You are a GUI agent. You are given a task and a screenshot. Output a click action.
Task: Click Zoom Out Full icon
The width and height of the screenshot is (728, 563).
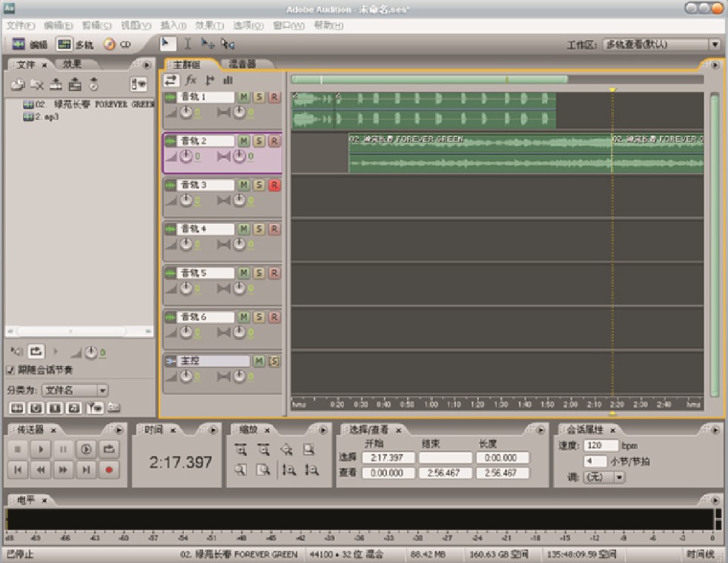pyautogui.click(x=286, y=450)
